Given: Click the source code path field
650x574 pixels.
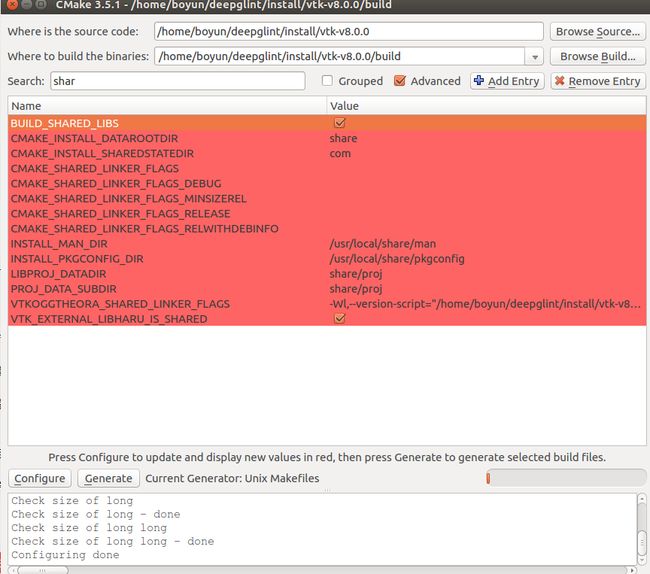Looking at the screenshot, I should coord(349,31).
